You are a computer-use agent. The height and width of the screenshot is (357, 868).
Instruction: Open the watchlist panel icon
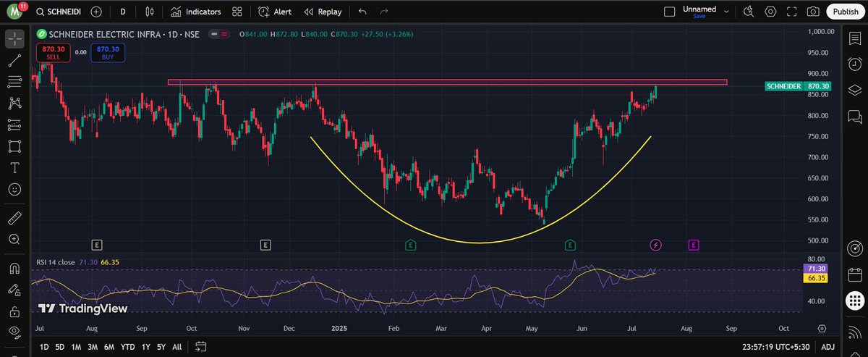pos(854,38)
